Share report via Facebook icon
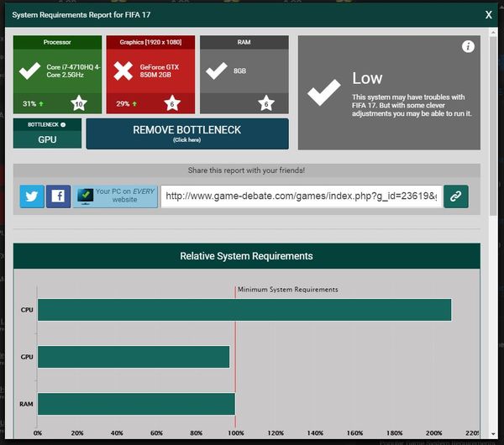The image size is (504, 445). (x=58, y=196)
